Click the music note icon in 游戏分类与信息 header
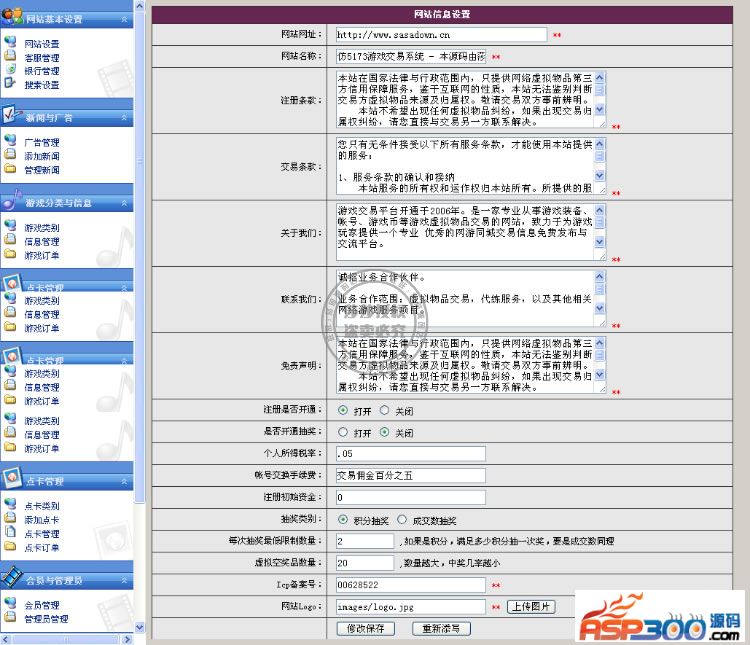This screenshot has height=645, width=750. click(x=11, y=200)
